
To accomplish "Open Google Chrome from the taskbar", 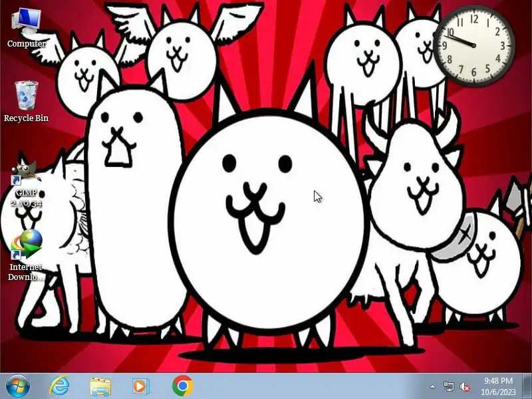I will point(182,386).
